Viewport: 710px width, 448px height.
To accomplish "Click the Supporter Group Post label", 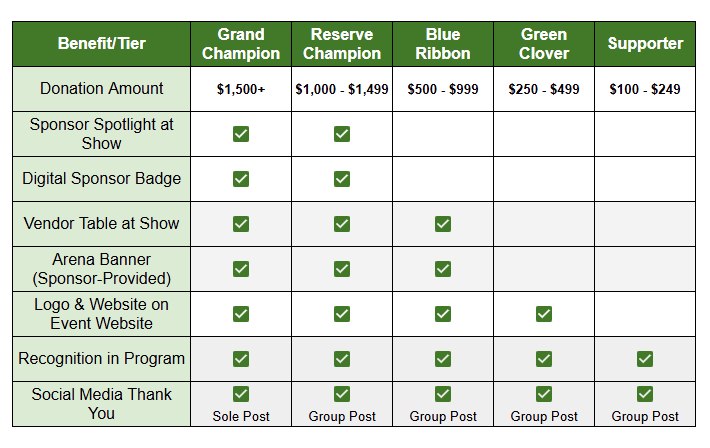I will coord(645,416).
